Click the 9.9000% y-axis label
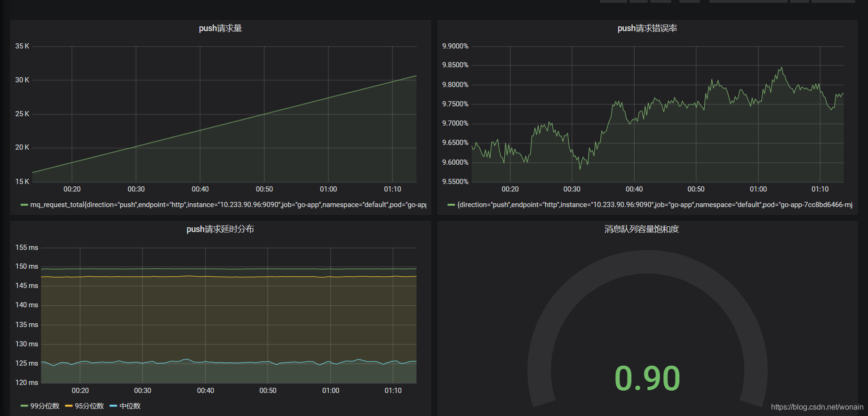Image resolution: width=868 pixels, height=416 pixels. pos(455,46)
